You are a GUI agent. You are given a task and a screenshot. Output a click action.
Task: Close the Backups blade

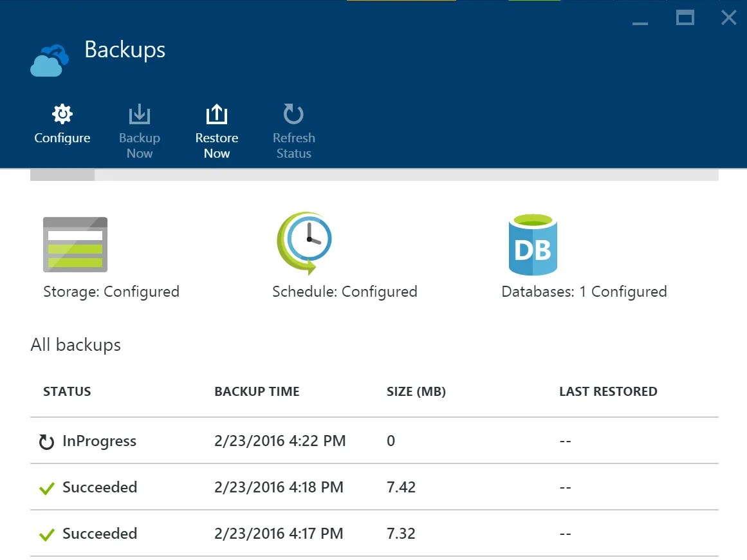[729, 18]
